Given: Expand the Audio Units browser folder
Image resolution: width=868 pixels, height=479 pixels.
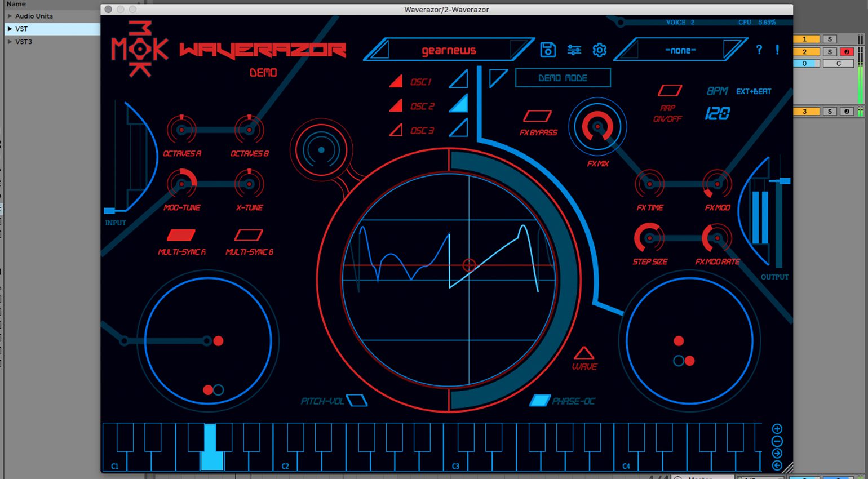Looking at the screenshot, I should 10,16.
